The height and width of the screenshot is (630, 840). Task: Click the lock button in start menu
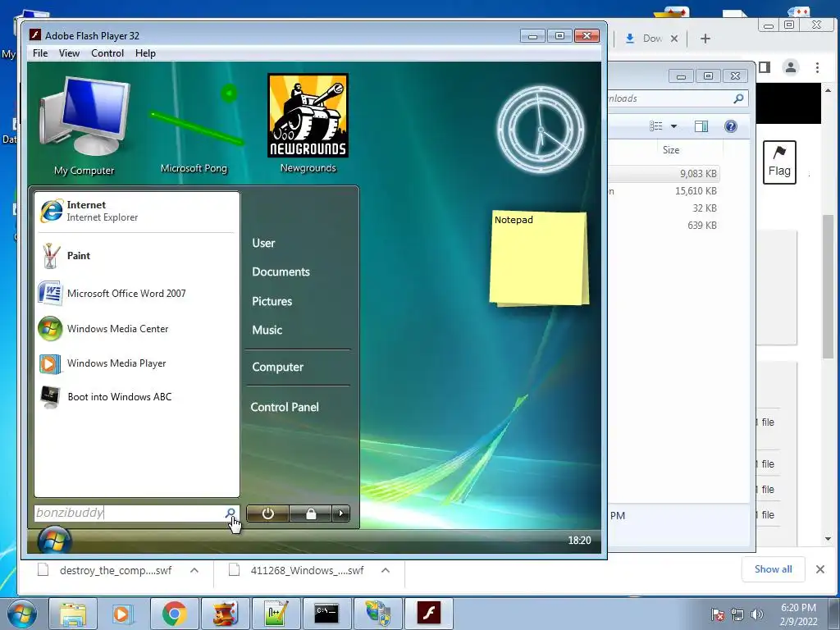pos(311,514)
